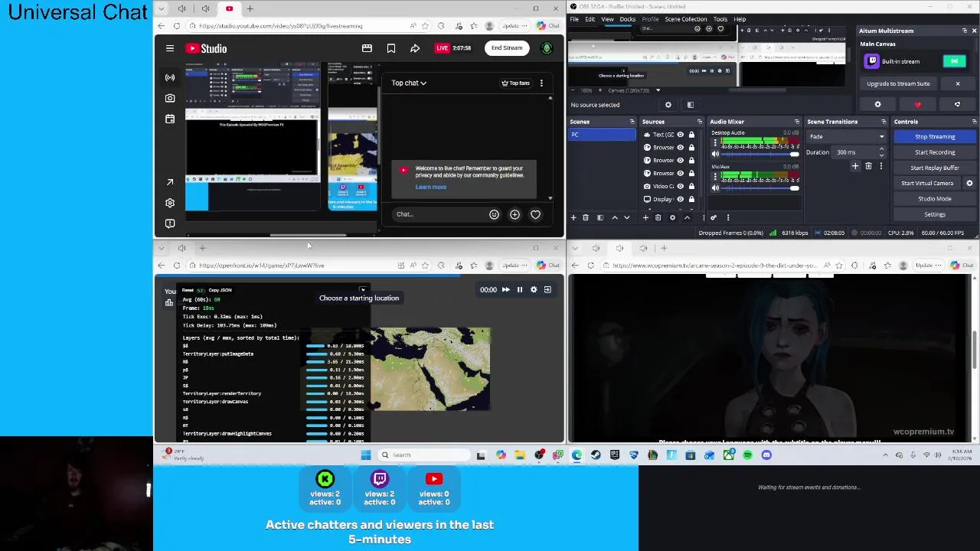Open tab list dropdown in YouTube Studio browser
The image size is (980, 551).
point(162,8)
